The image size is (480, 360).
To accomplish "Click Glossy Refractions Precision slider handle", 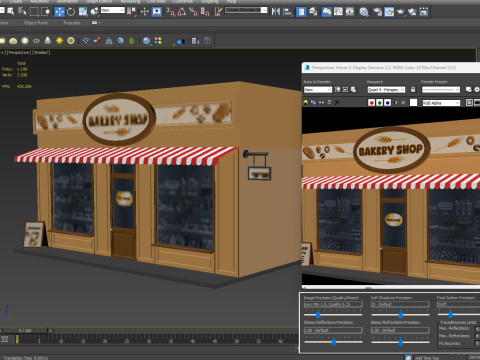I will [x=401, y=342].
